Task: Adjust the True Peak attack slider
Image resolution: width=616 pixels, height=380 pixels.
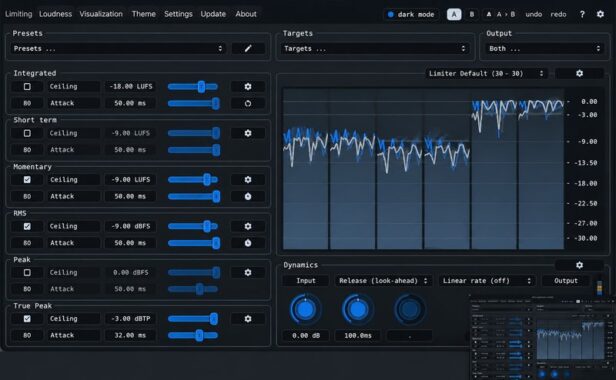Action: 193,336
